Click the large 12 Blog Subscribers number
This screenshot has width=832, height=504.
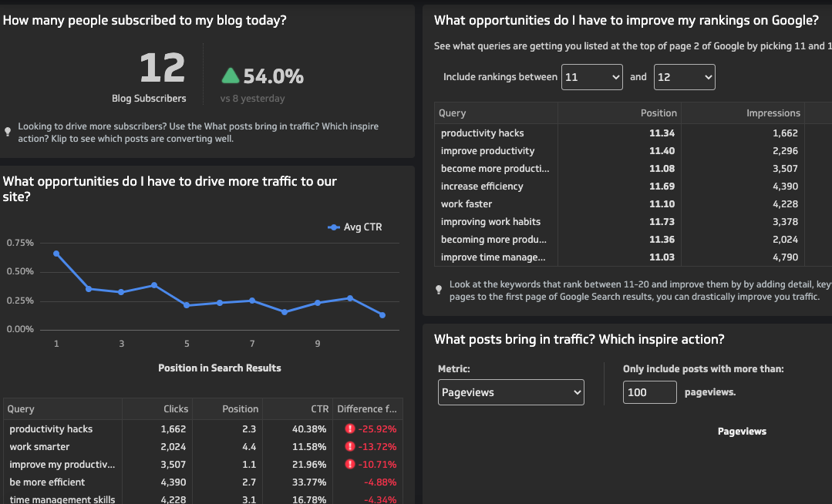point(163,68)
